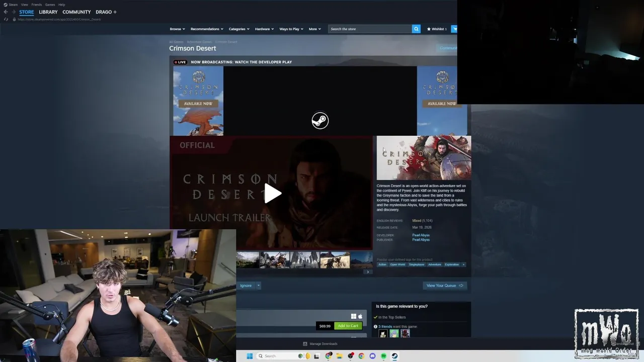Click the LIVE broadcast badge
This screenshot has width=644, height=362.
click(x=180, y=62)
